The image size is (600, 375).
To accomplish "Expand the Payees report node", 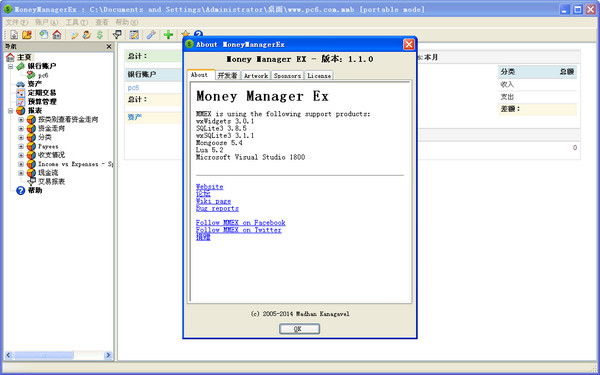I will tap(21, 146).
